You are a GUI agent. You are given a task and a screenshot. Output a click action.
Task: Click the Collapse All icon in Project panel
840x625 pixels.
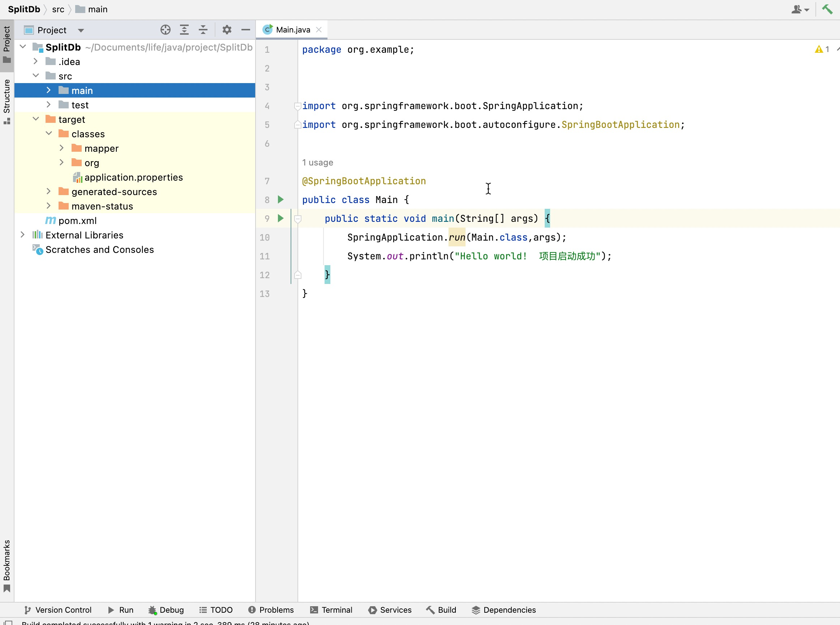[x=203, y=30]
